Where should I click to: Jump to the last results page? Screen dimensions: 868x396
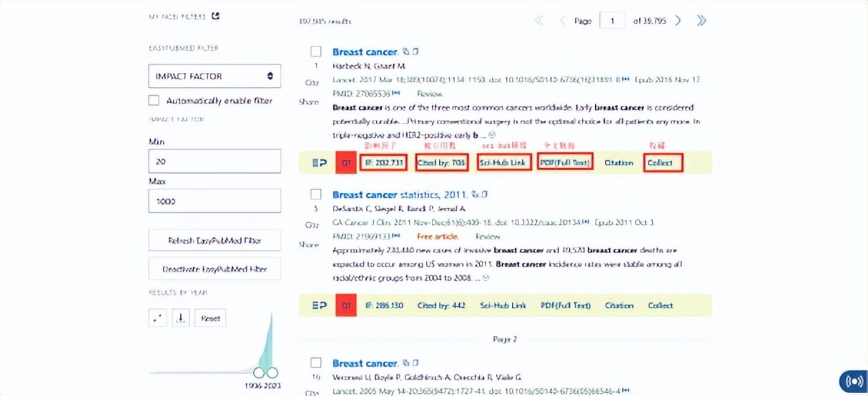pos(701,21)
